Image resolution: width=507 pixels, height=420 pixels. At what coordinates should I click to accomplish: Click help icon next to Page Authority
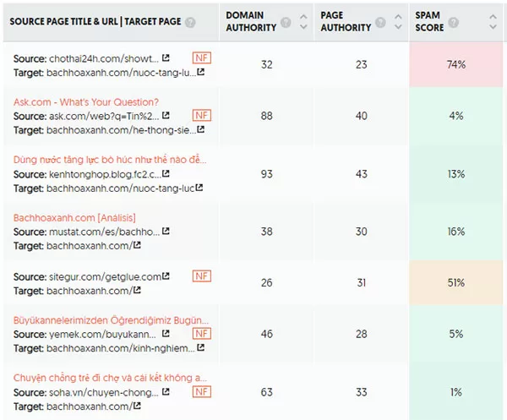[x=380, y=22]
